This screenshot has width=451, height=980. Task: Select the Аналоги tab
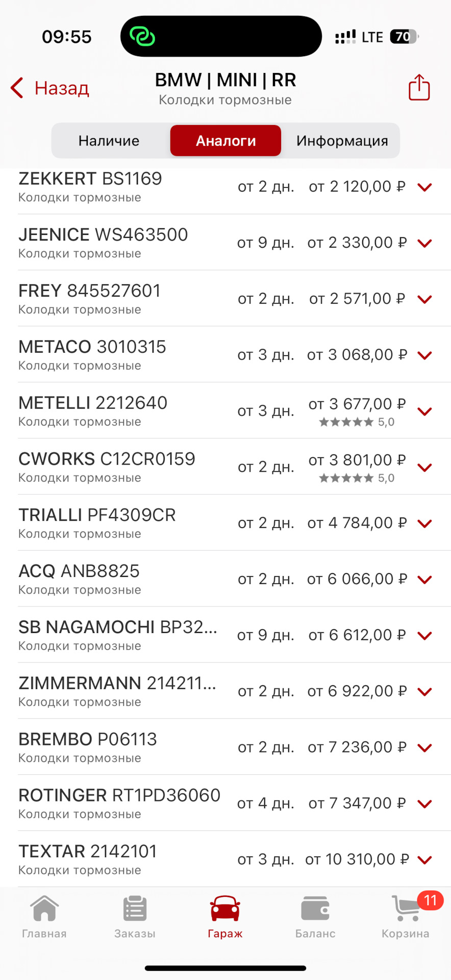tap(225, 140)
